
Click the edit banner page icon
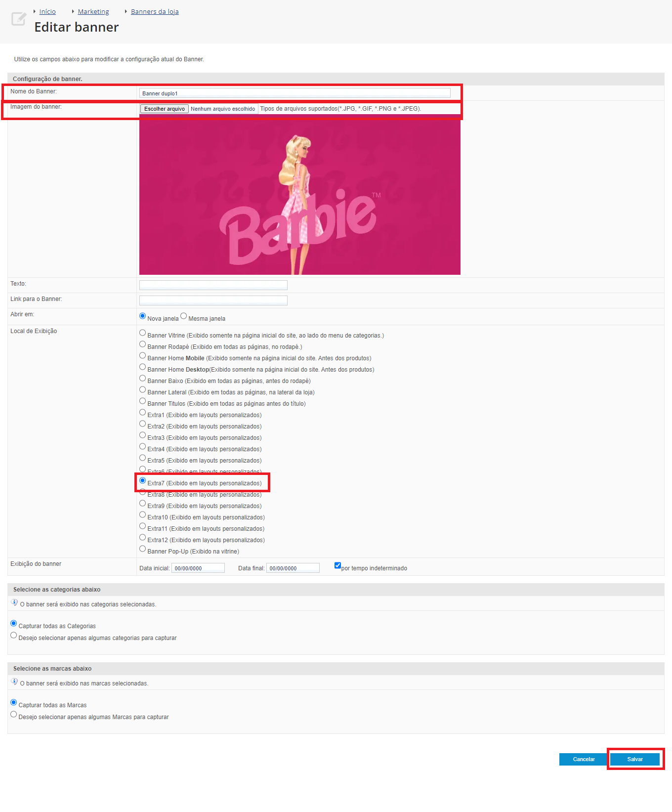coord(19,19)
